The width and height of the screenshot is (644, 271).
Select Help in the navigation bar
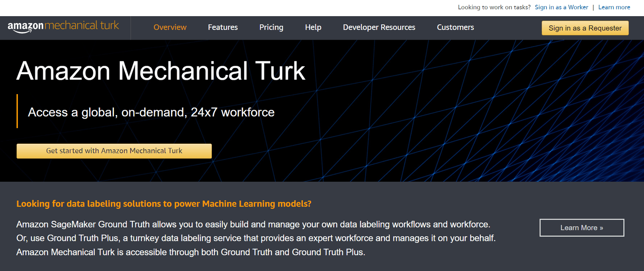(x=313, y=27)
